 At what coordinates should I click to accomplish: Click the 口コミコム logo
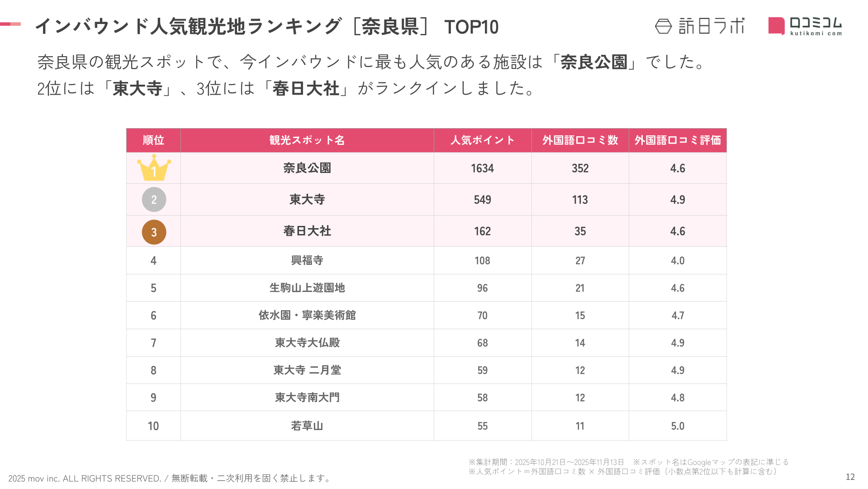coord(805,26)
